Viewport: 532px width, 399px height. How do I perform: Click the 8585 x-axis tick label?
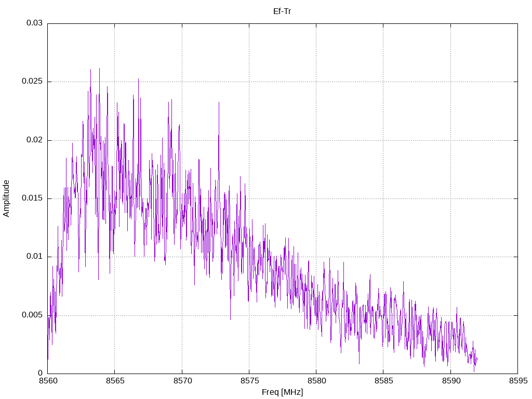pyautogui.click(x=384, y=381)
